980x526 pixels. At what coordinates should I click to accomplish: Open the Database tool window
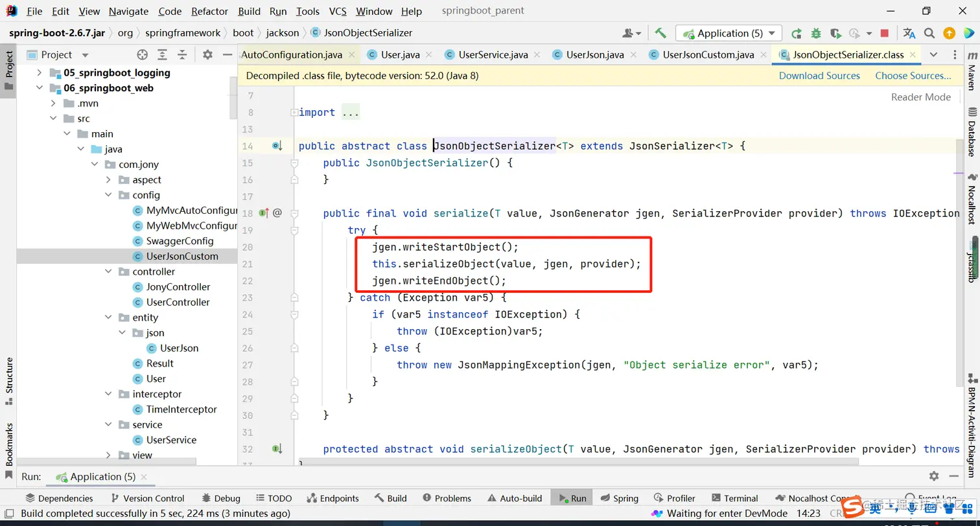click(x=972, y=131)
